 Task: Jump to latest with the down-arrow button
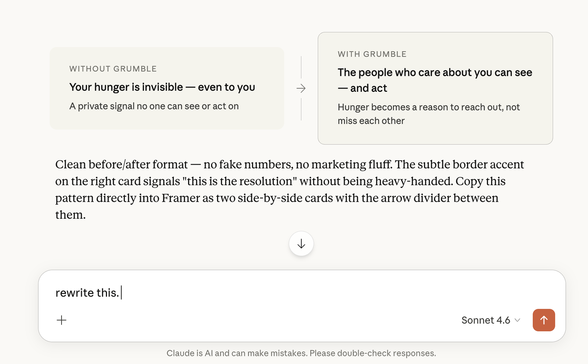[301, 244]
